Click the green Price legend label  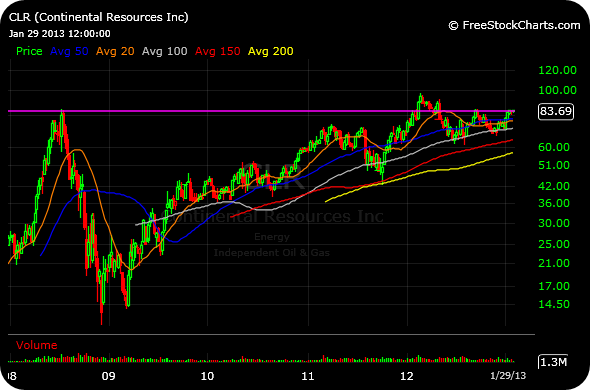pos(29,51)
